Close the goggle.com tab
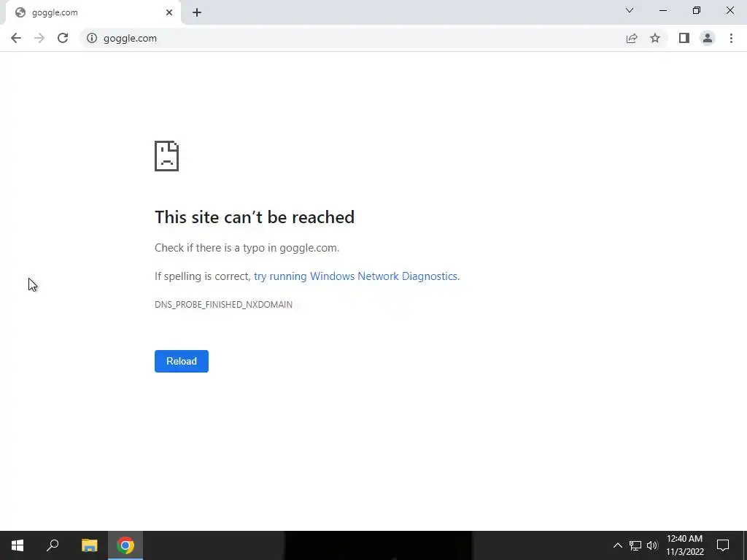The height and width of the screenshot is (560, 747). (169, 13)
